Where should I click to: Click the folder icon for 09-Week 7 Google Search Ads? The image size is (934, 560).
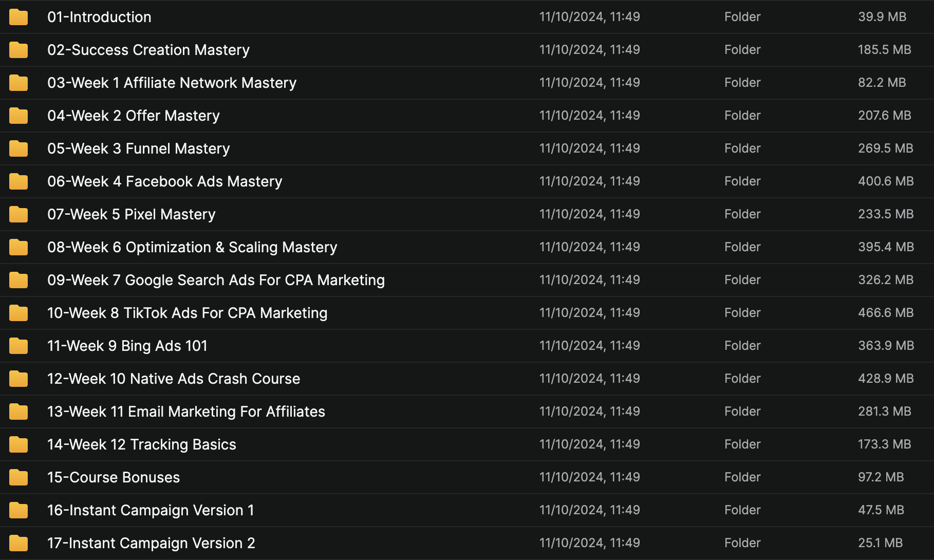click(x=18, y=280)
